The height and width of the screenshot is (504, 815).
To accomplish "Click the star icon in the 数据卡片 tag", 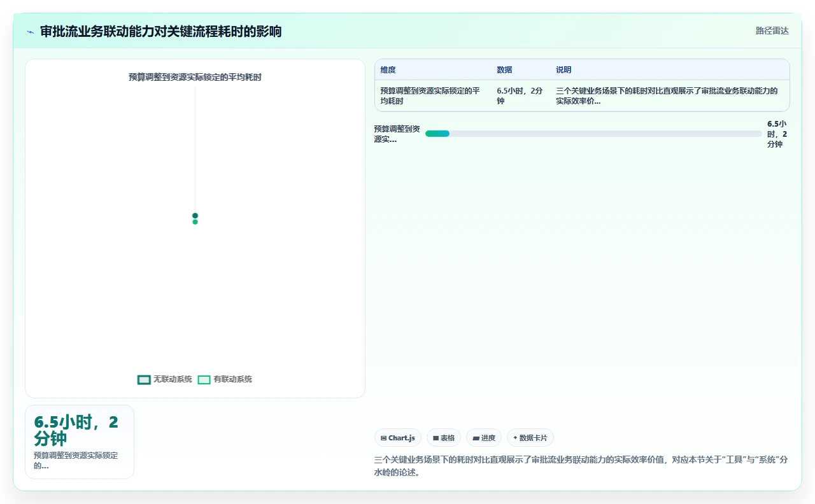I will pos(515,438).
